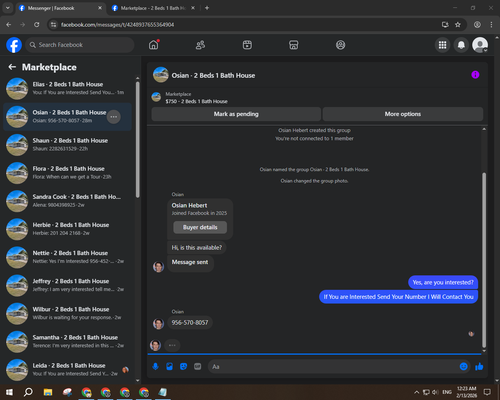
Task: Show hidden system tray icons
Action: 416,392
